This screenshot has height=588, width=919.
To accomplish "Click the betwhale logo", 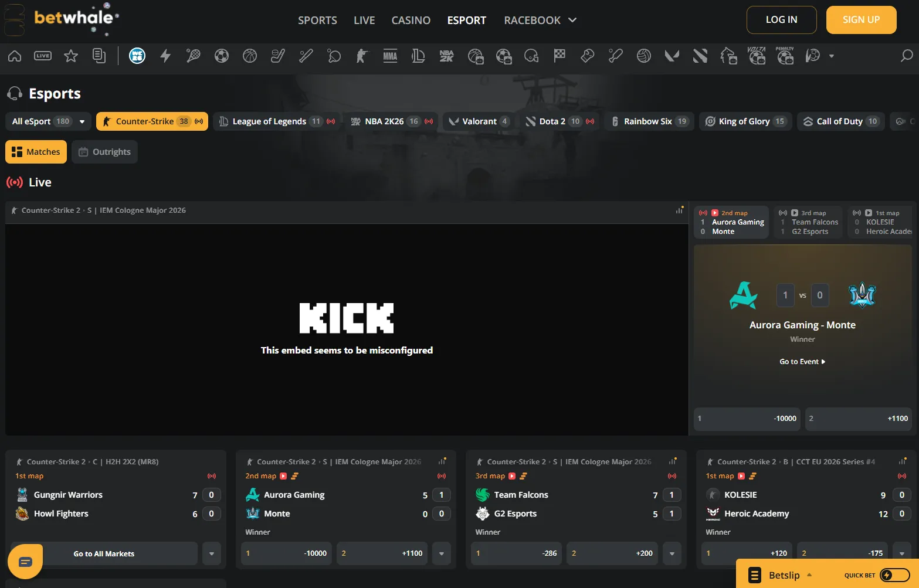I will pos(76,18).
